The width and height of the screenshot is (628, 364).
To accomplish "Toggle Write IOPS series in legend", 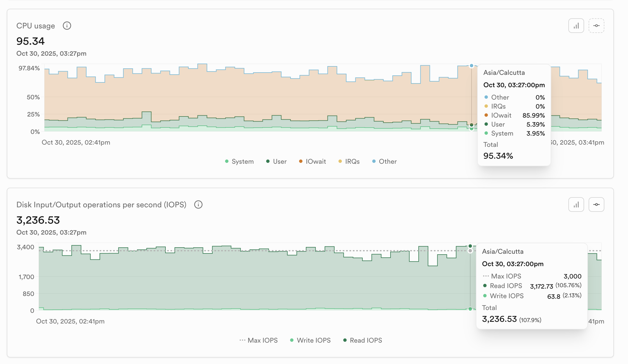I will pos(310,340).
